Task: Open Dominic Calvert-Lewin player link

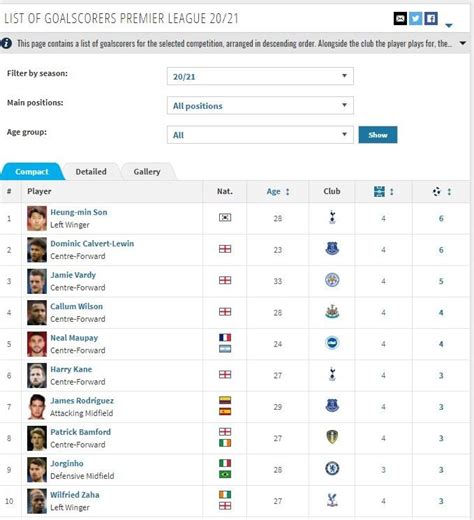Action: tap(92, 244)
